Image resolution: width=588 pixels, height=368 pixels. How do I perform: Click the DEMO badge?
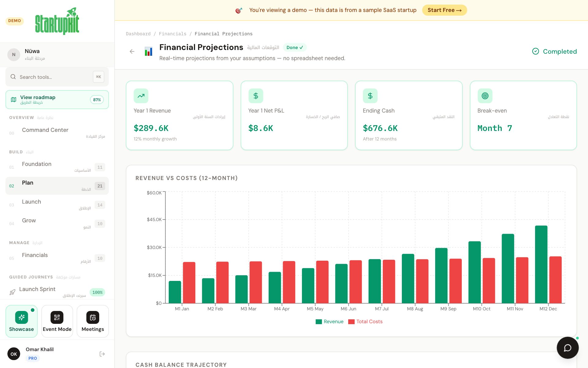pyautogui.click(x=14, y=21)
